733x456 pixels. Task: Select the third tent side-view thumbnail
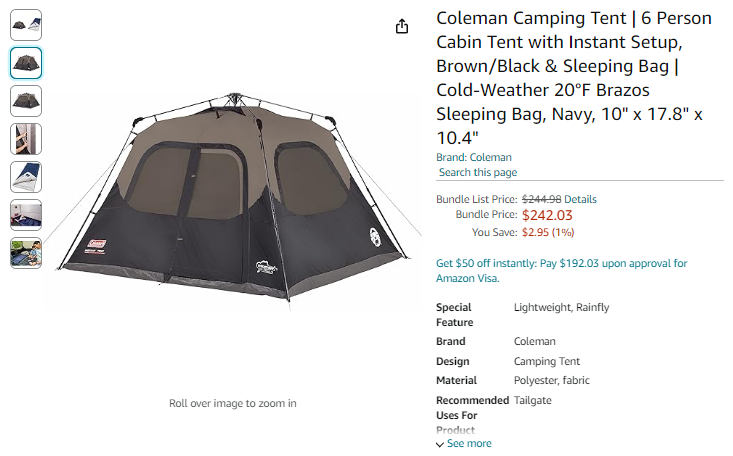(26, 101)
